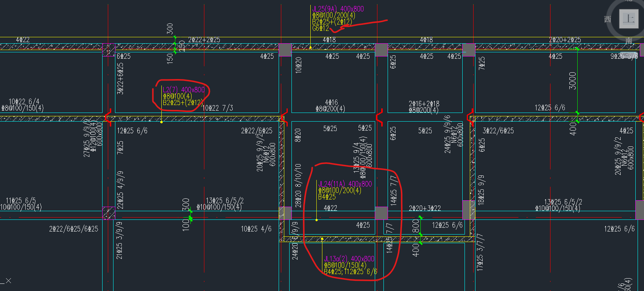
Task: Select the vertical 24⌀25 9/9/6 text
Action: 447,134
